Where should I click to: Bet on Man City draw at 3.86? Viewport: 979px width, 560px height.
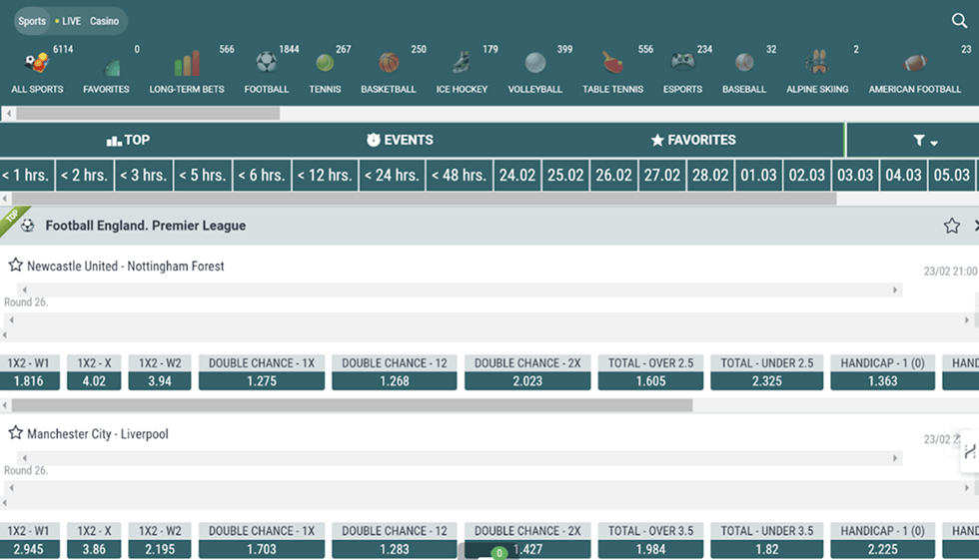(x=94, y=540)
